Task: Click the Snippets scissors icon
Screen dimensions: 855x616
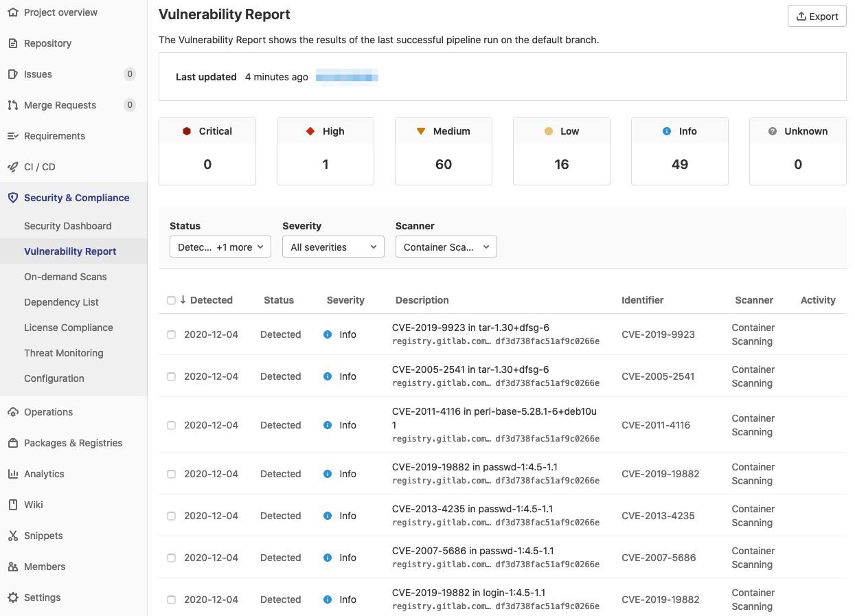Action: [12, 536]
